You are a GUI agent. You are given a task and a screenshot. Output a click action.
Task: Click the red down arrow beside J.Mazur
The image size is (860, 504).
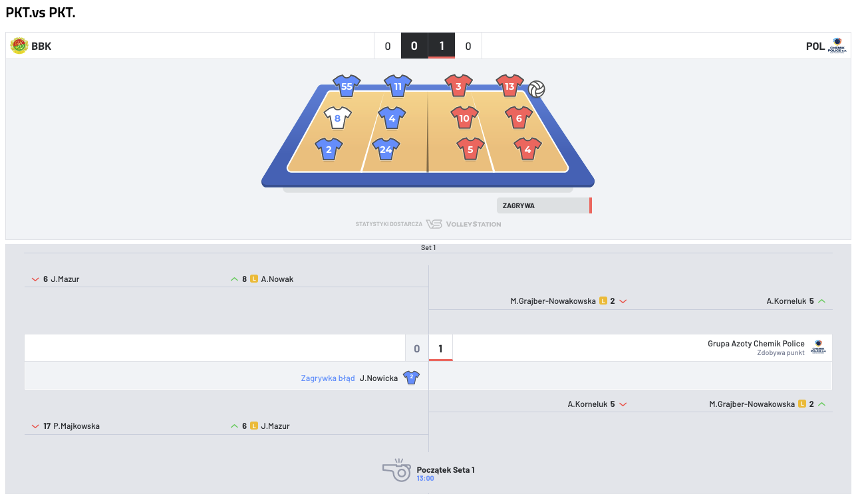click(x=35, y=279)
